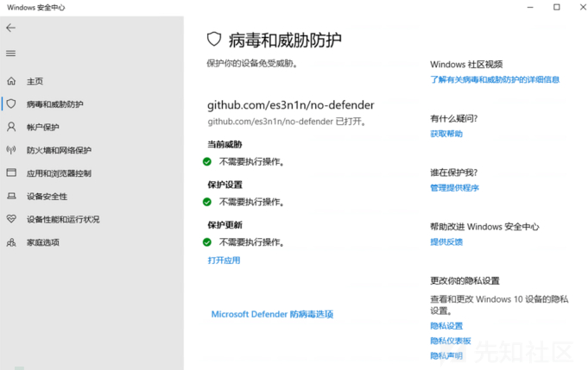
Task: Click the window icon for 应用和浏览器控制
Action: (11, 172)
